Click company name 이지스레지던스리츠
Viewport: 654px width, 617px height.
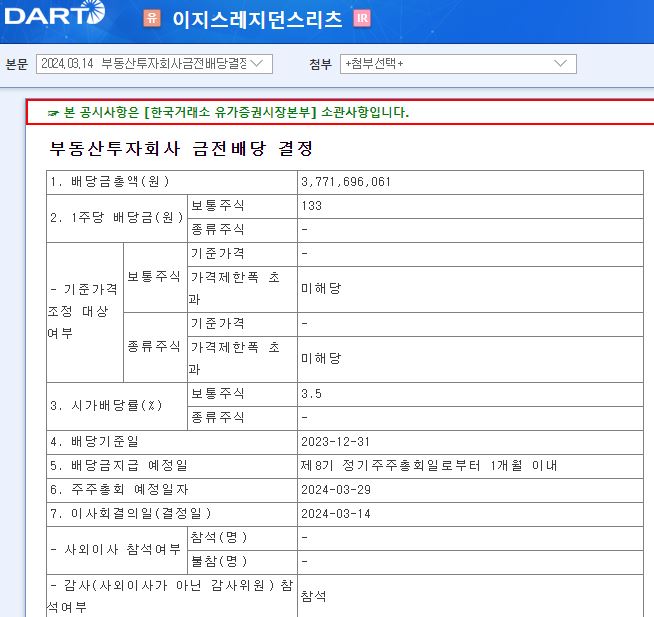[257, 19]
